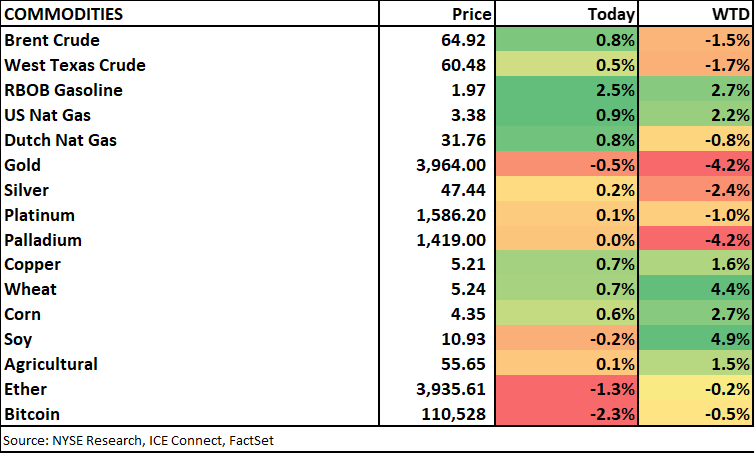Viewport: 755px width, 454px height.
Task: Click RBOB Gasoline's green 2.5% cell
Action: click(x=566, y=91)
